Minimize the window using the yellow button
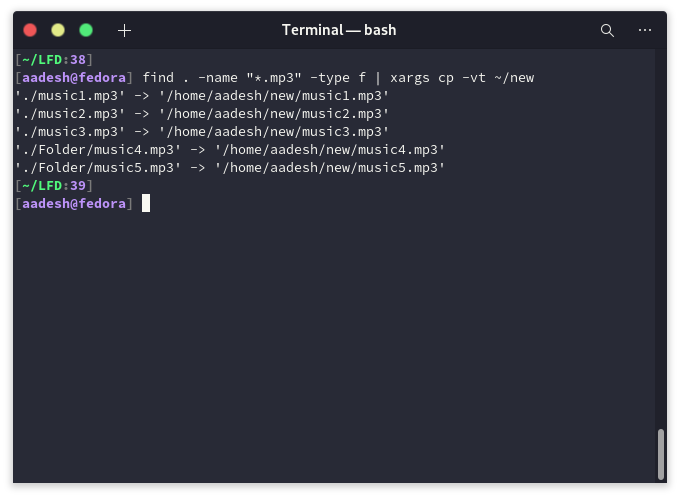 (x=58, y=30)
